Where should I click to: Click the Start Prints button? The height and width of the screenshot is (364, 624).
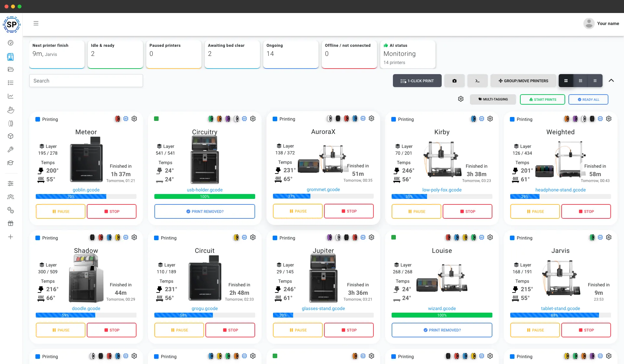coord(542,99)
